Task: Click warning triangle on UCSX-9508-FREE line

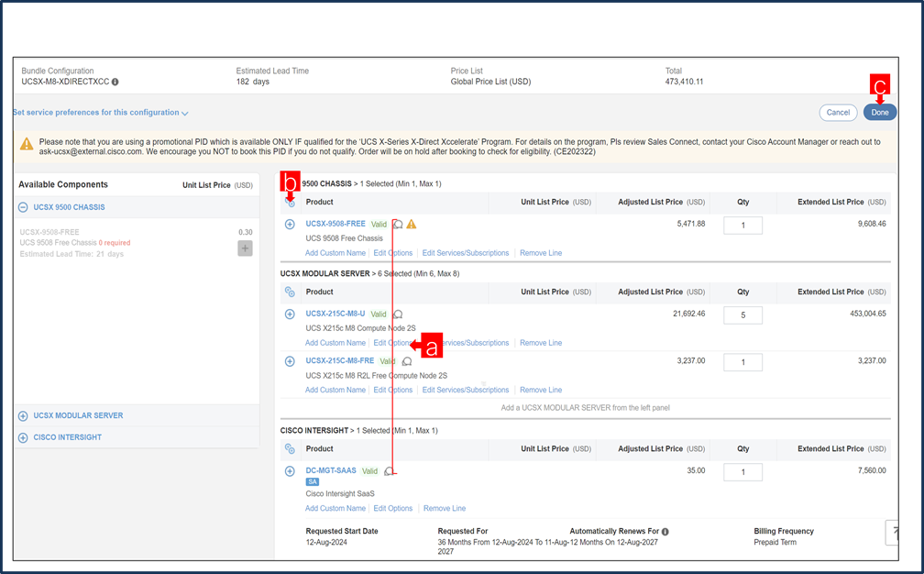Action: point(412,224)
